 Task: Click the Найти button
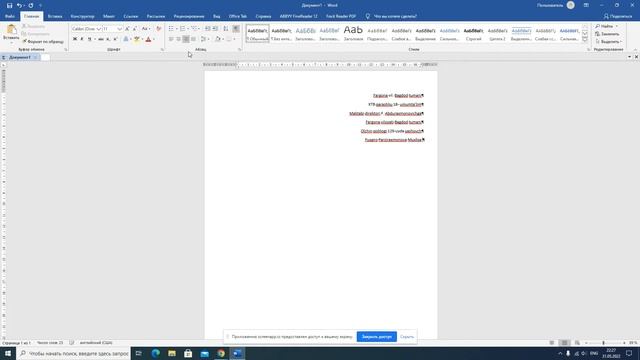click(607, 26)
